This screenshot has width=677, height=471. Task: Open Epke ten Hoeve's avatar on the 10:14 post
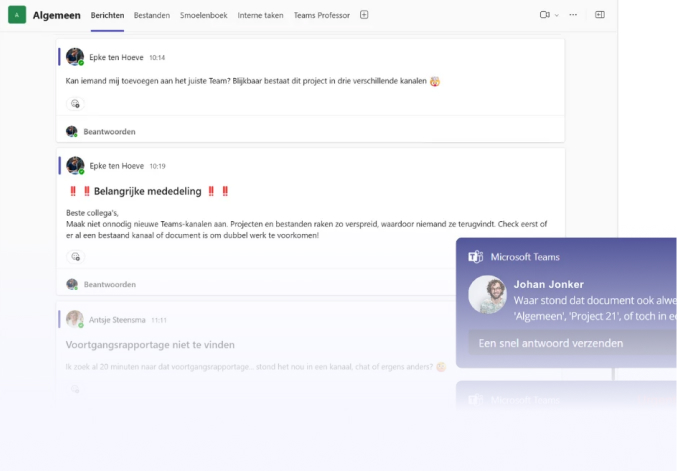click(x=75, y=57)
